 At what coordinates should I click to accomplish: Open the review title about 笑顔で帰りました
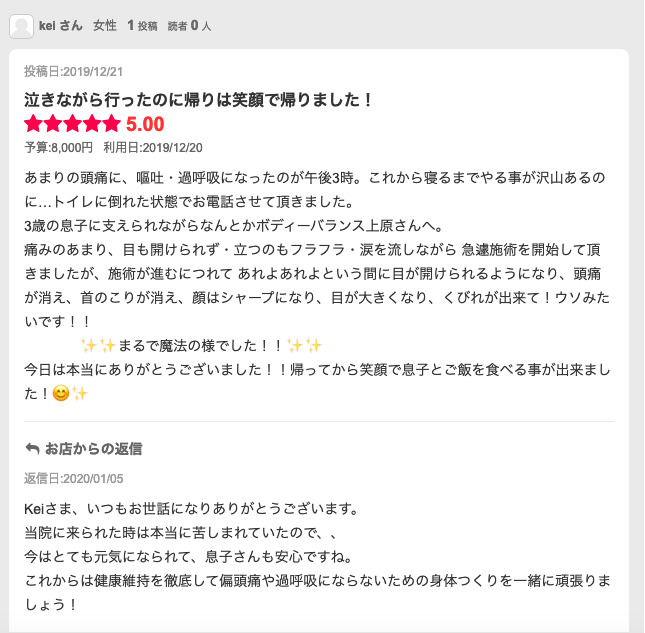coord(198,100)
